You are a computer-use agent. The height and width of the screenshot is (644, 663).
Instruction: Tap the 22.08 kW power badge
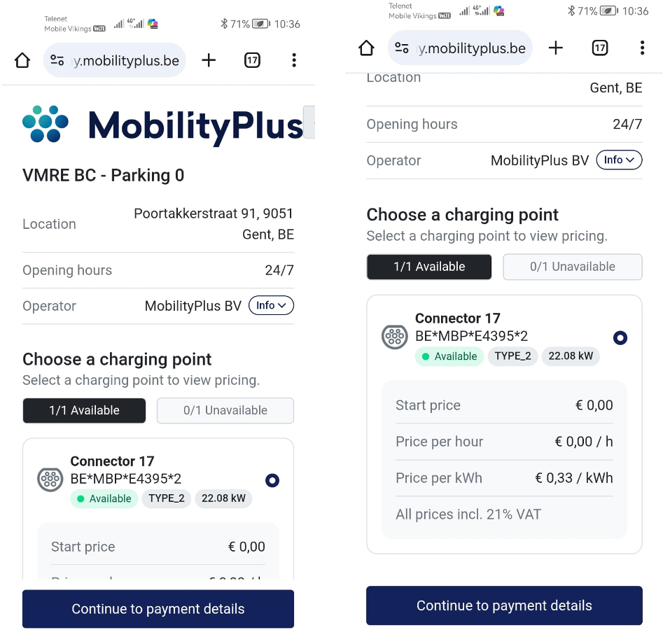223,498
